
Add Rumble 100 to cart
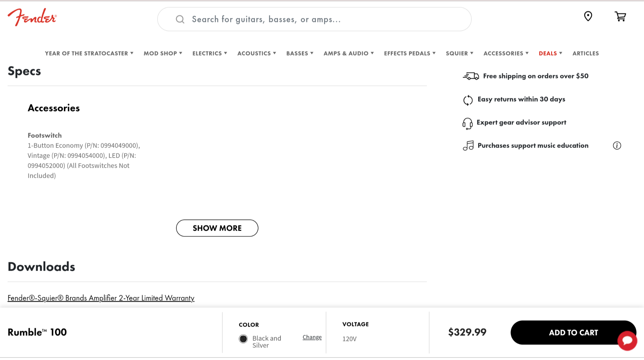(573, 333)
